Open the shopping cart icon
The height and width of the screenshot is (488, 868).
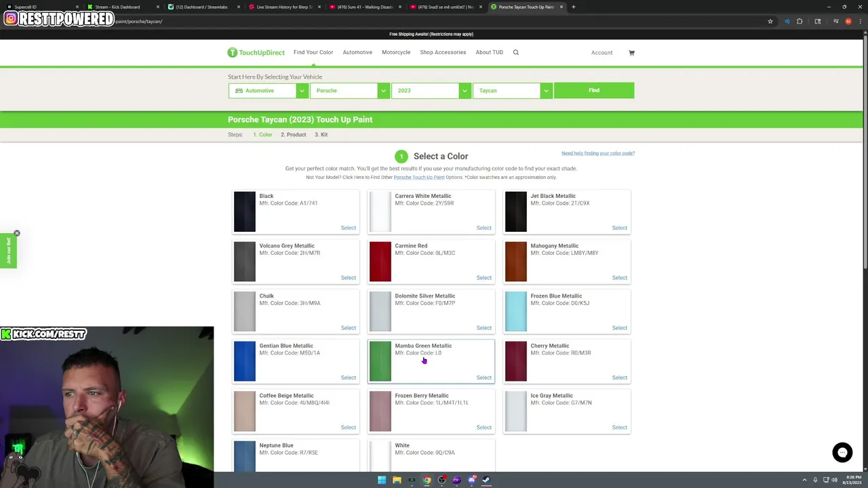631,53
